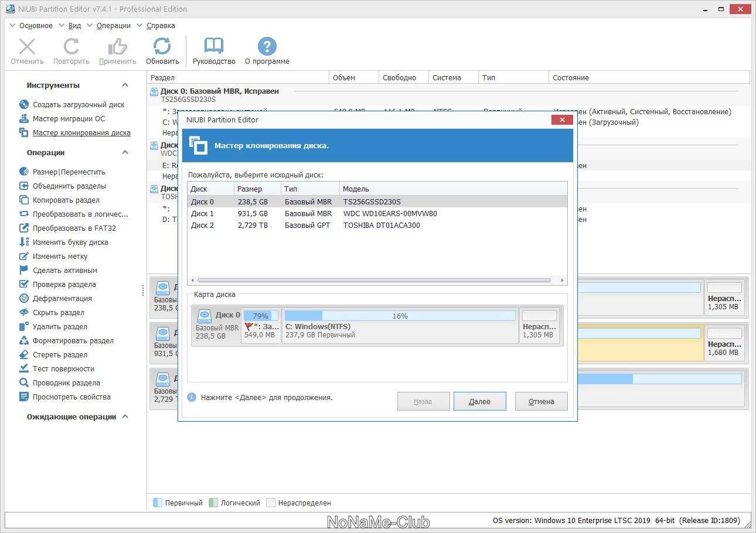The width and height of the screenshot is (756, 533).
Task: Click the Раздел column header in main window
Action: (238, 77)
